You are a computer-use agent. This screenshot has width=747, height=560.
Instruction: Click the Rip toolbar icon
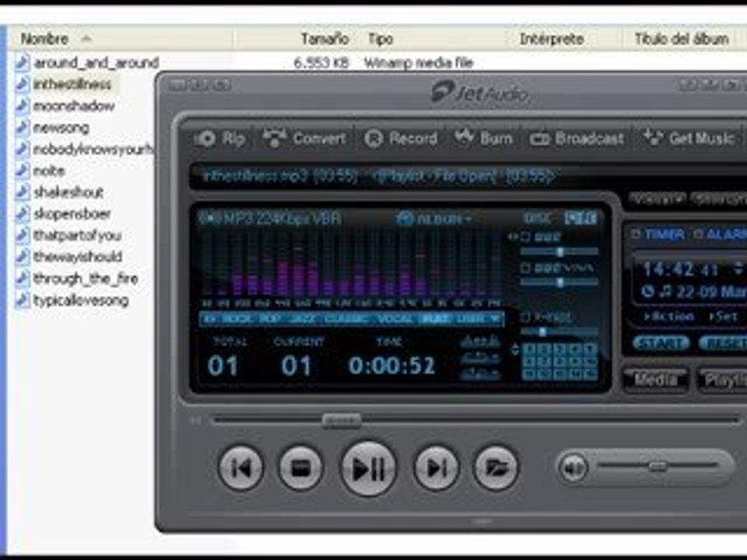219,138
